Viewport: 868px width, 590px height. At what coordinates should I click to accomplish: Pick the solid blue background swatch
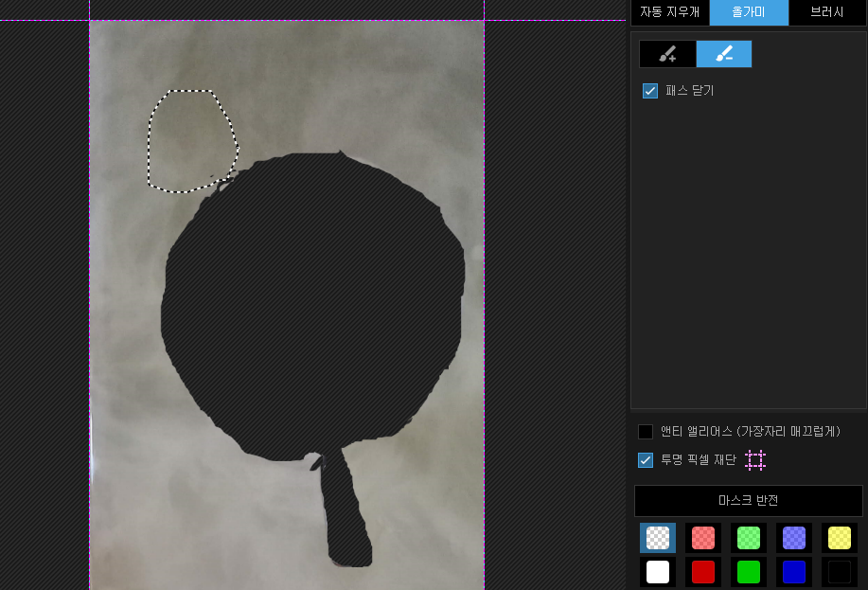pyautogui.click(x=794, y=572)
